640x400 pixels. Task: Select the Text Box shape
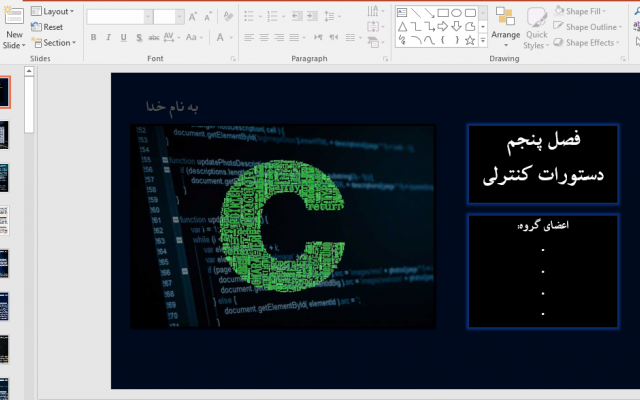coord(402,13)
